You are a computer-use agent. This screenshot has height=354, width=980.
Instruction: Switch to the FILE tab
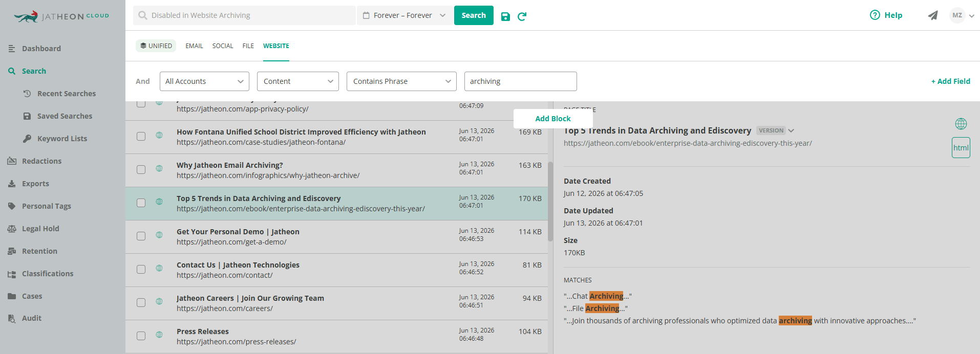(248, 46)
